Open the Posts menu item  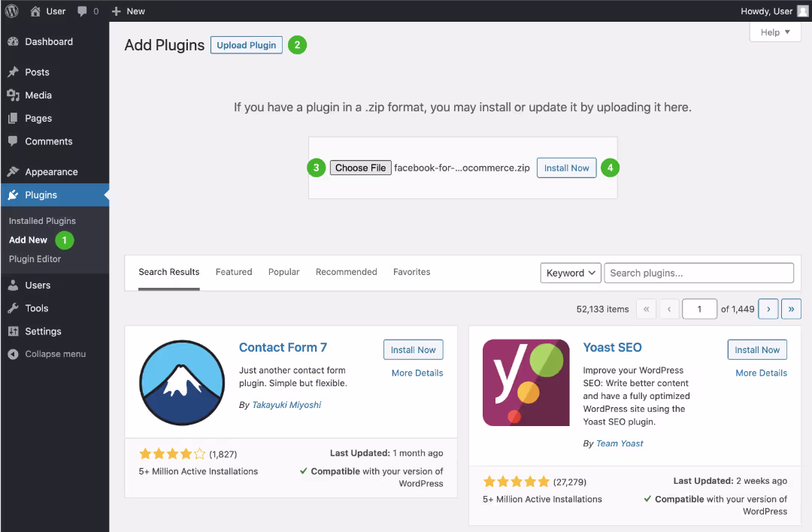pyautogui.click(x=54, y=72)
